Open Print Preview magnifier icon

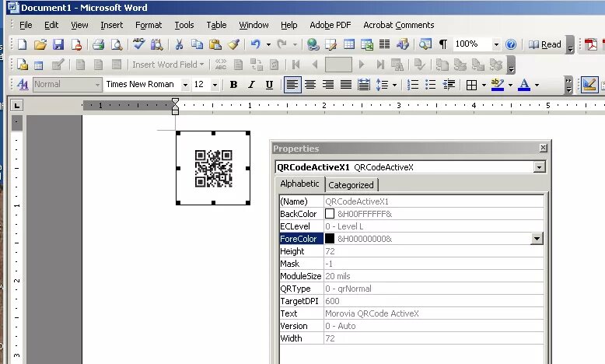116,45
